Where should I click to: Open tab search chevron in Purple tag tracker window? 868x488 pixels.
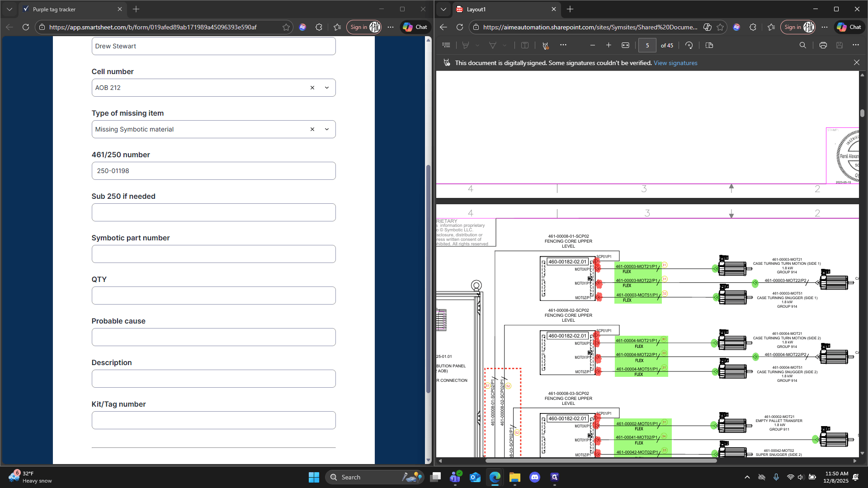click(x=9, y=9)
